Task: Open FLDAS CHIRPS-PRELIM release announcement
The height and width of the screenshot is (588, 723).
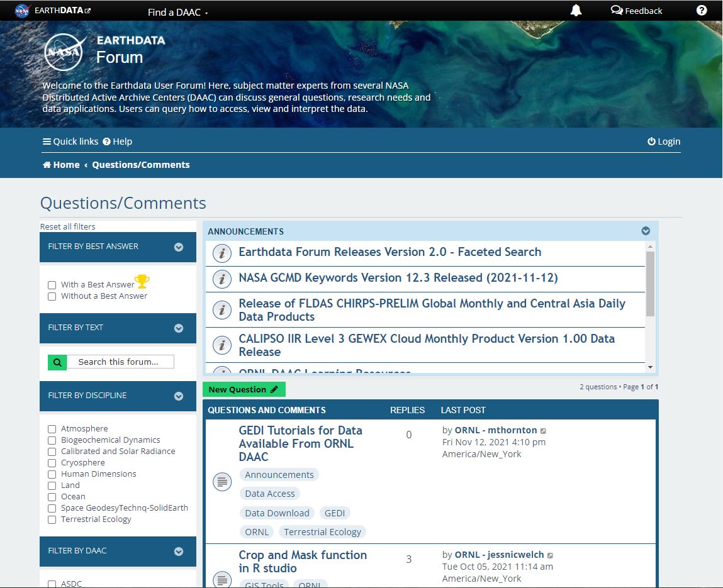Action: pyautogui.click(x=432, y=310)
